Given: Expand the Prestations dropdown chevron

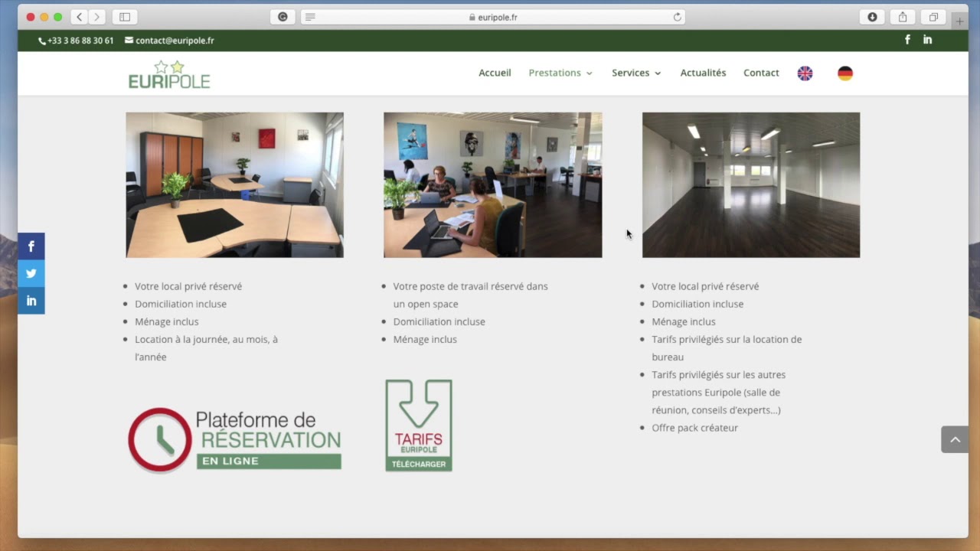Looking at the screenshot, I should (x=590, y=73).
